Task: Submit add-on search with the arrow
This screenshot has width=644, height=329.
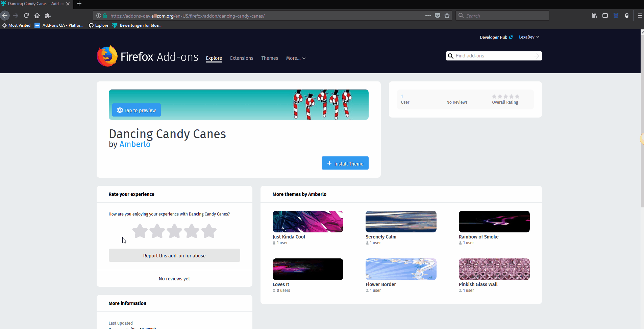Action: [x=537, y=56]
